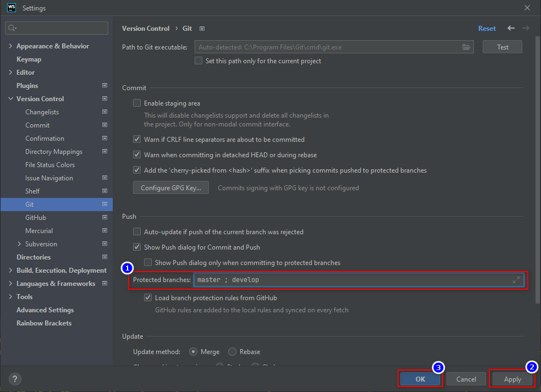Screen dimensions: 541x392
Task: Click project icon next to Confirmation
Action: pos(105,138)
